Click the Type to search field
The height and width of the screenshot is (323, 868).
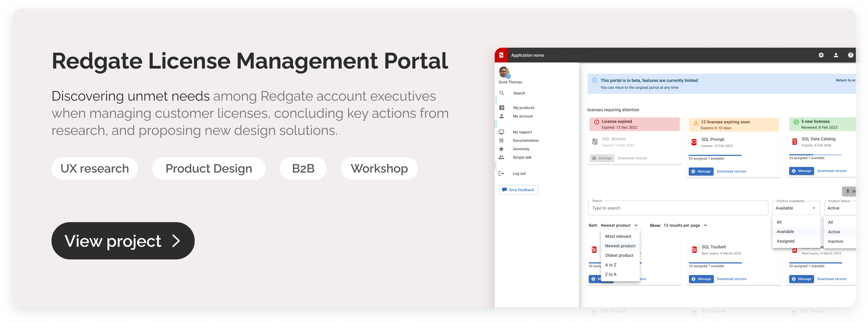tap(678, 208)
